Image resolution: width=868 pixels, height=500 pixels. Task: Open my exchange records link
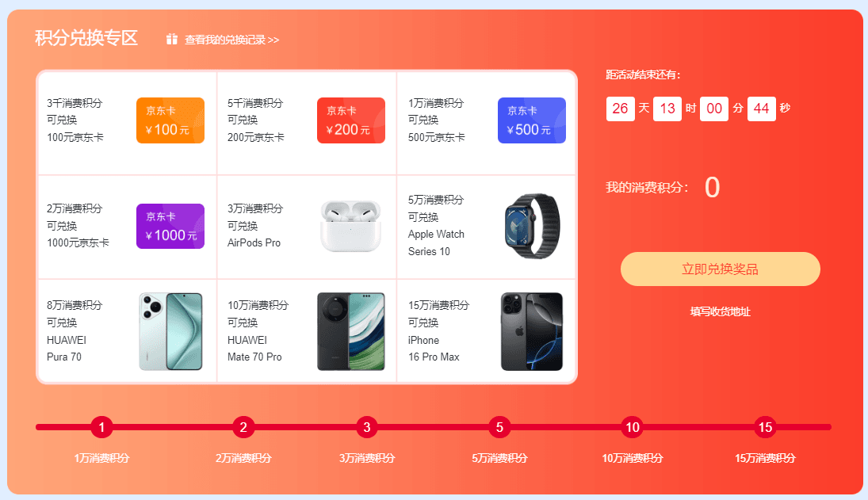pyautogui.click(x=231, y=40)
